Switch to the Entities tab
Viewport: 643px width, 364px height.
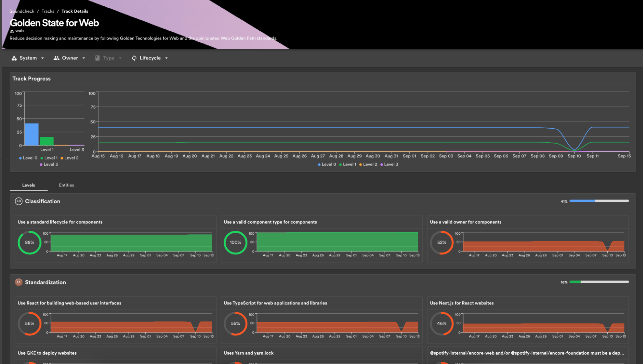pos(66,185)
